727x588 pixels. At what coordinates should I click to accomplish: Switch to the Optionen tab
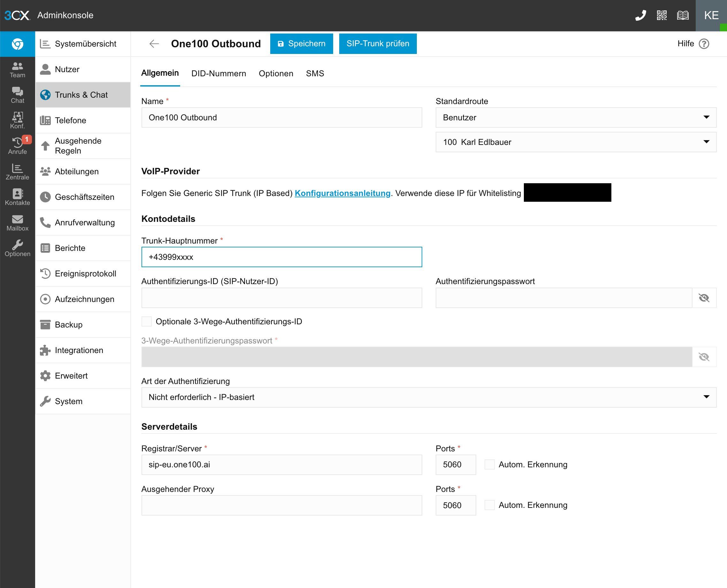click(276, 73)
